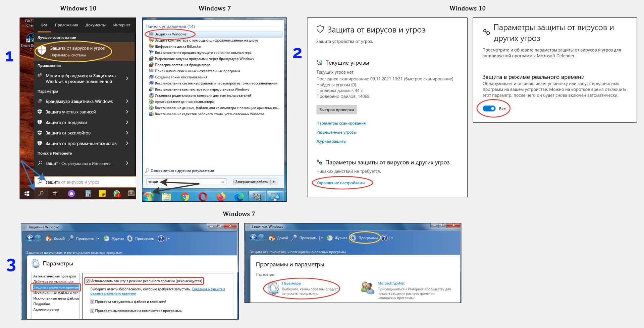
Task: Expand arrow for Защита от подделки
Action: pos(127,122)
